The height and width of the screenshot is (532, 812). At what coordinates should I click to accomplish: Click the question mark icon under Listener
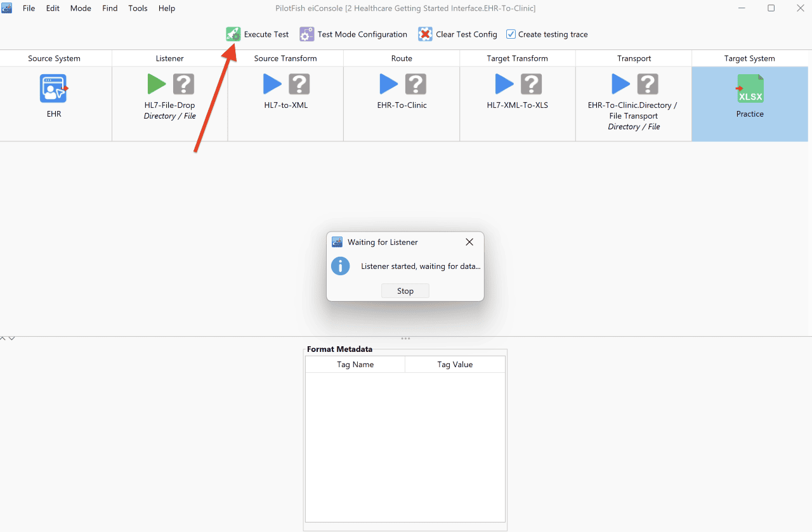point(184,84)
